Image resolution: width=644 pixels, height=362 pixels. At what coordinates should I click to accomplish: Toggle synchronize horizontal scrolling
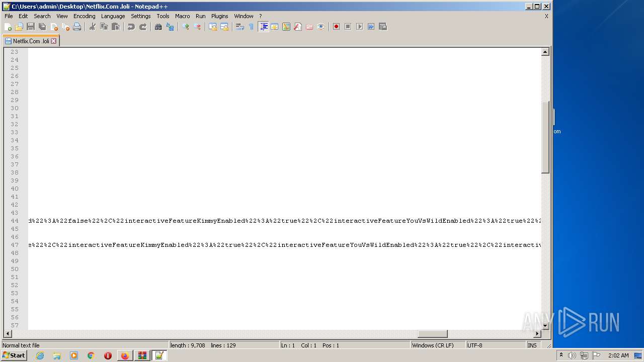[224, 27]
